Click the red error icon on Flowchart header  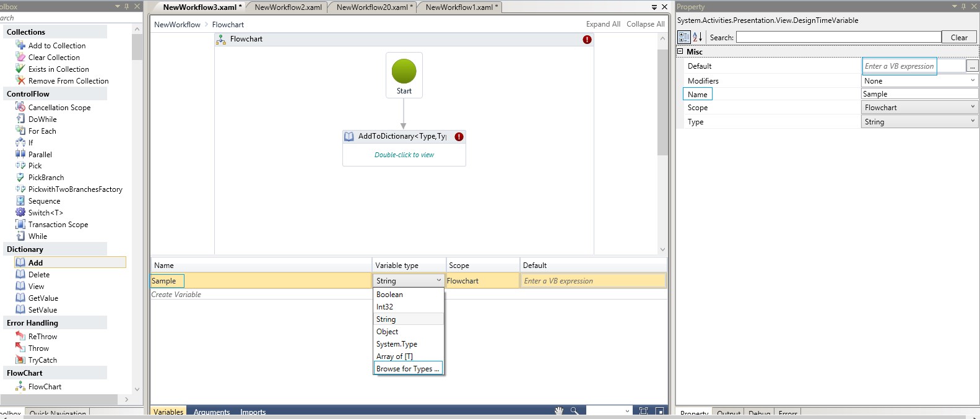point(587,40)
